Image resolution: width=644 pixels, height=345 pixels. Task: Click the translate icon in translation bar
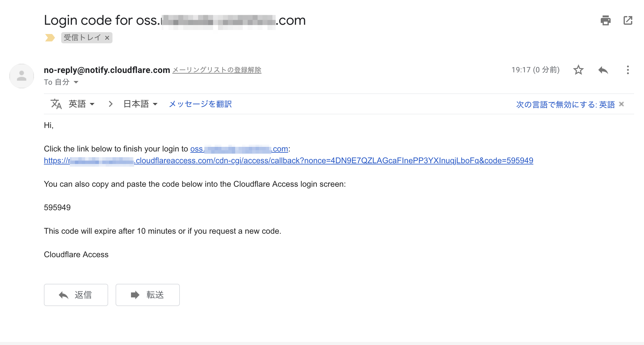(x=56, y=104)
